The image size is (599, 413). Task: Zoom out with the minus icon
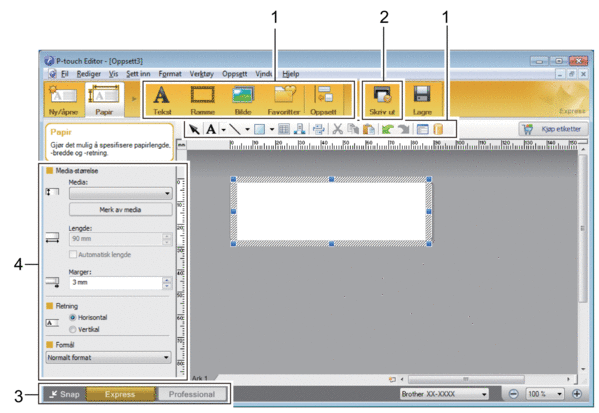(x=514, y=394)
